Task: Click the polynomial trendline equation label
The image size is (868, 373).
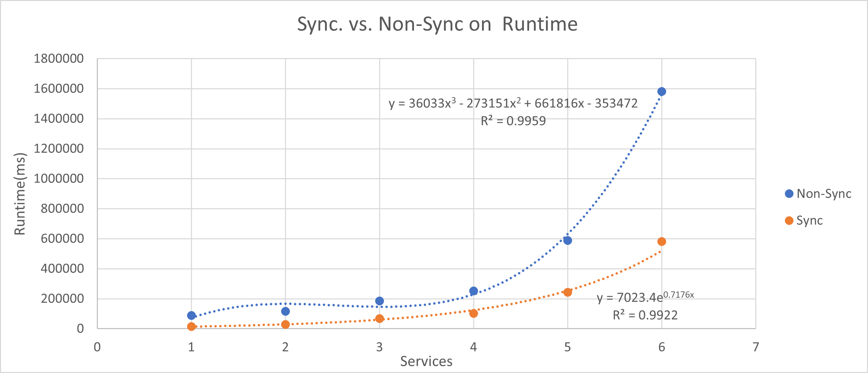Action: click(513, 103)
